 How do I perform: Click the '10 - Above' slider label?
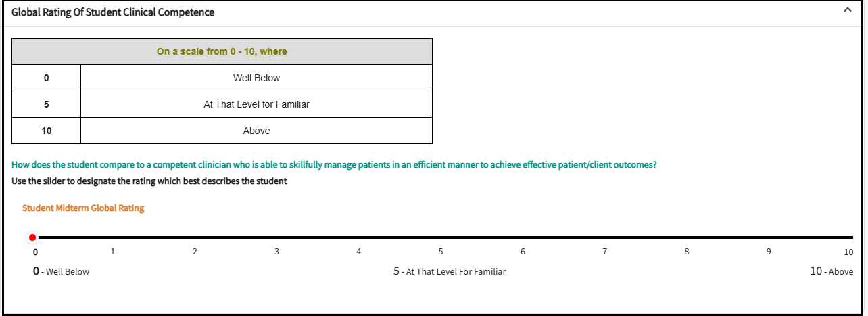831,271
